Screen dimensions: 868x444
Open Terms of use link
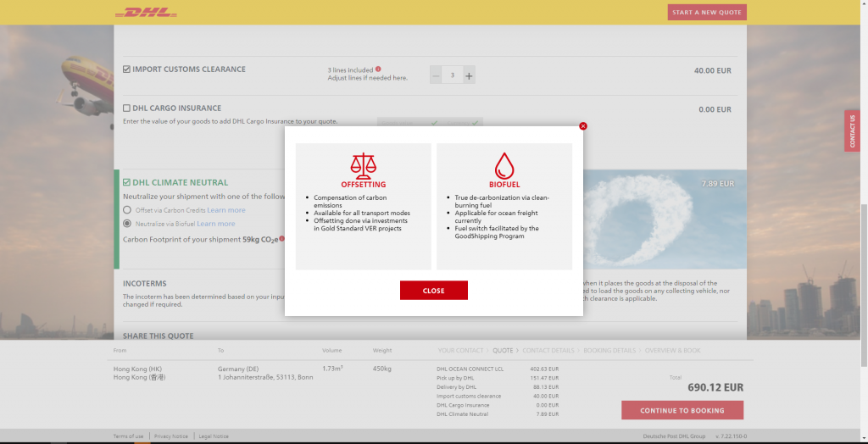click(x=129, y=436)
